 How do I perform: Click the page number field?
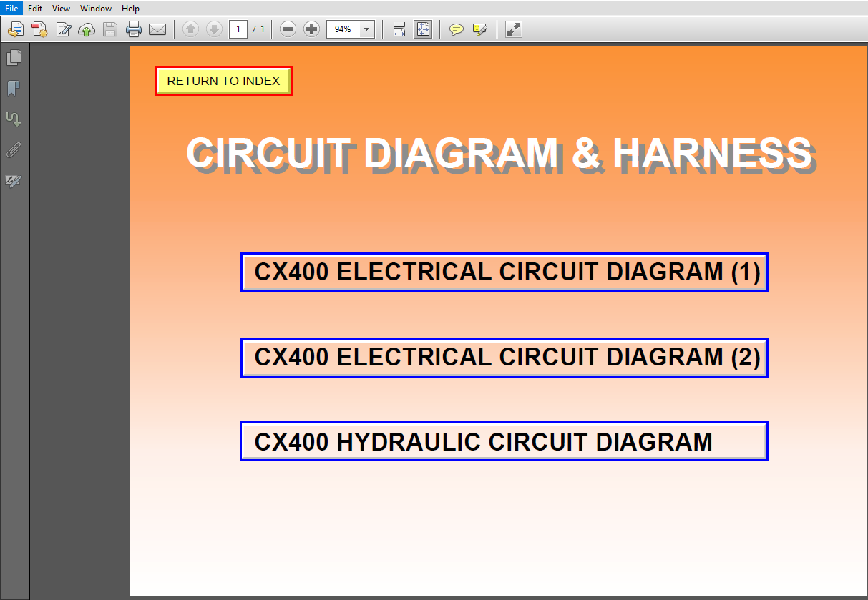(x=238, y=29)
